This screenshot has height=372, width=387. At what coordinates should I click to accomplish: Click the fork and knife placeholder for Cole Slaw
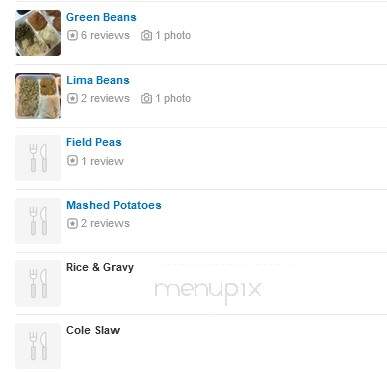pyautogui.click(x=38, y=346)
